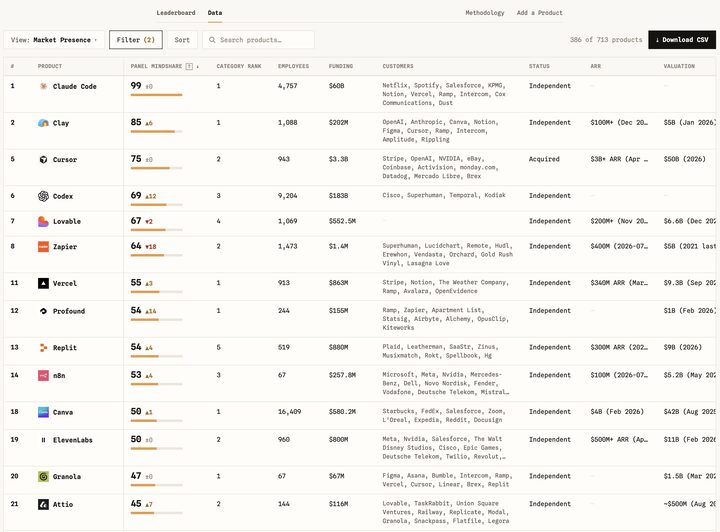
Task: Click the Replit product logo
Action: (43, 347)
